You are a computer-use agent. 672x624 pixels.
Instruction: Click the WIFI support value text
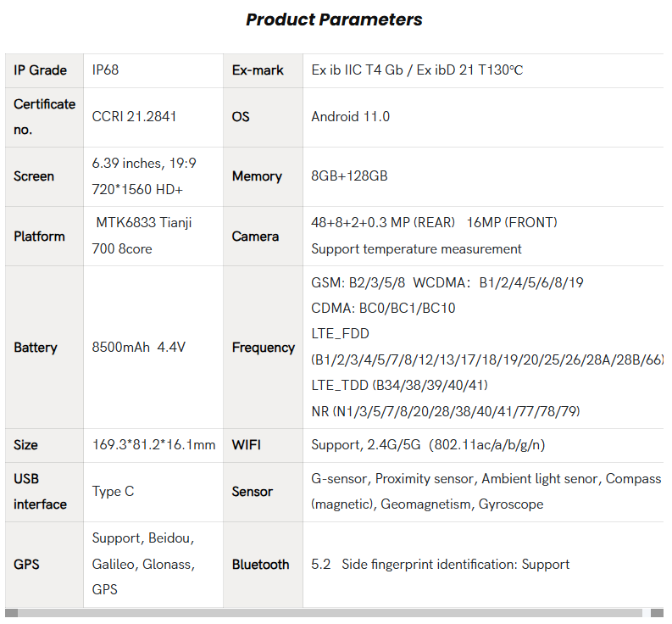428,445
